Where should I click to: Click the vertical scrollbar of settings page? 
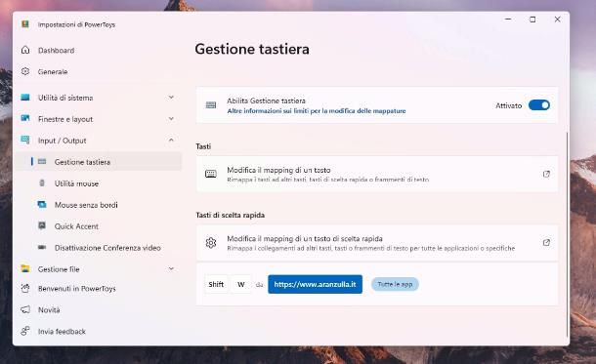click(567, 233)
